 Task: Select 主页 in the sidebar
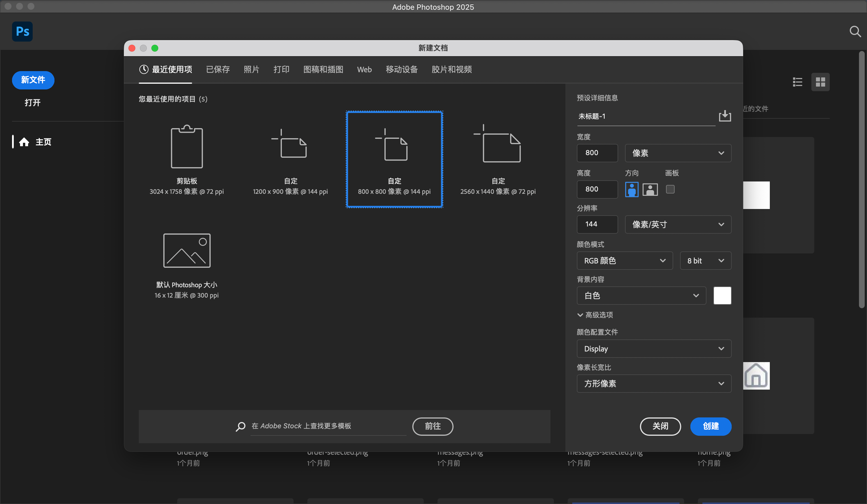[x=43, y=142]
